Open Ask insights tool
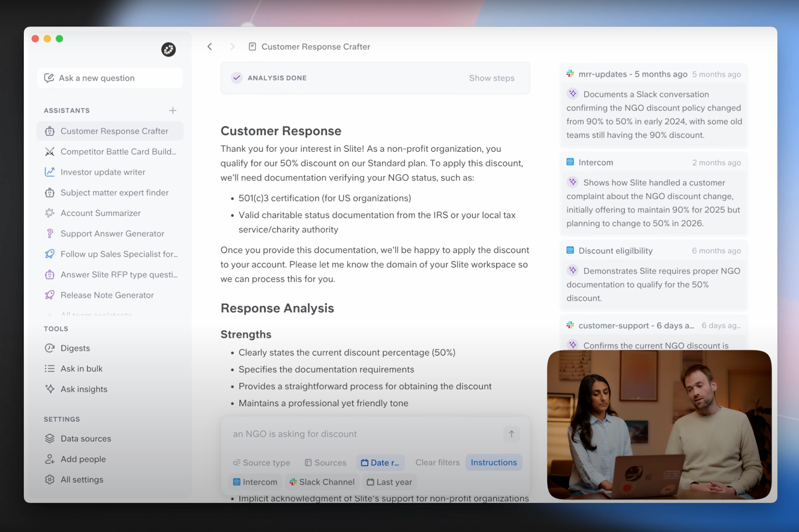 tap(84, 389)
